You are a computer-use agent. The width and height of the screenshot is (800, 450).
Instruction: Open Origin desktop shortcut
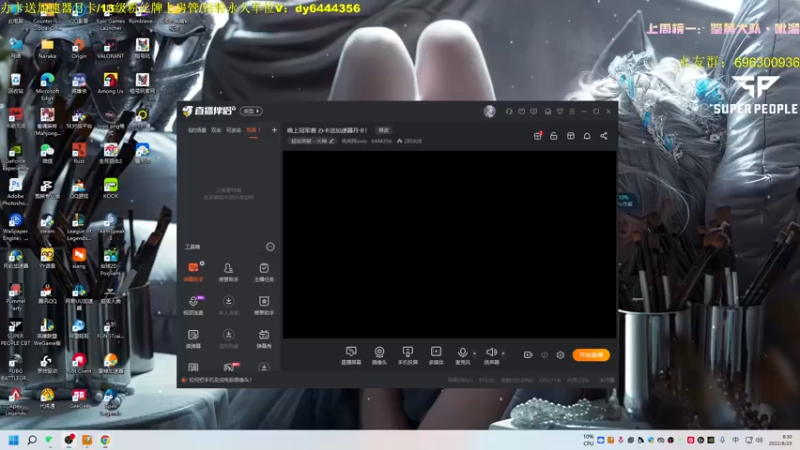tap(79, 48)
